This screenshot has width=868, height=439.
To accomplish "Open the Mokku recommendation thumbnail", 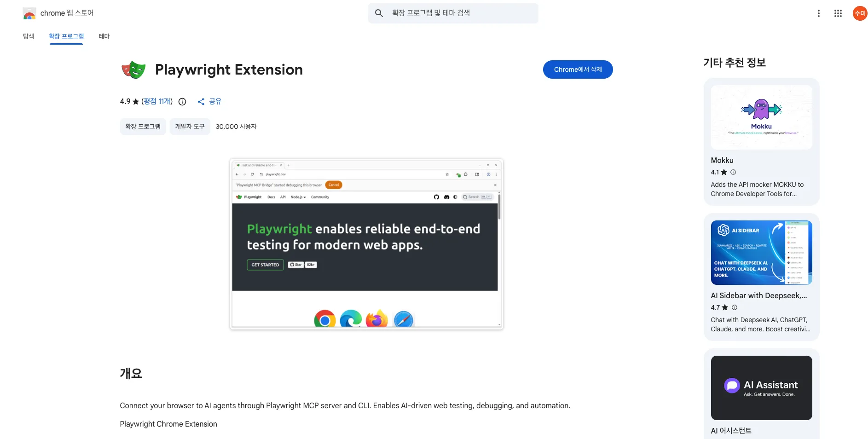I will (x=761, y=117).
